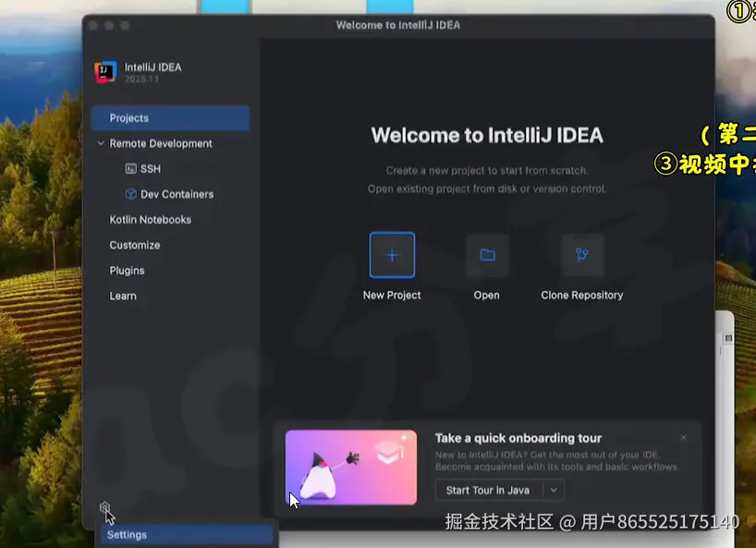Open the Customize section
The height and width of the screenshot is (548, 756).
pos(135,245)
